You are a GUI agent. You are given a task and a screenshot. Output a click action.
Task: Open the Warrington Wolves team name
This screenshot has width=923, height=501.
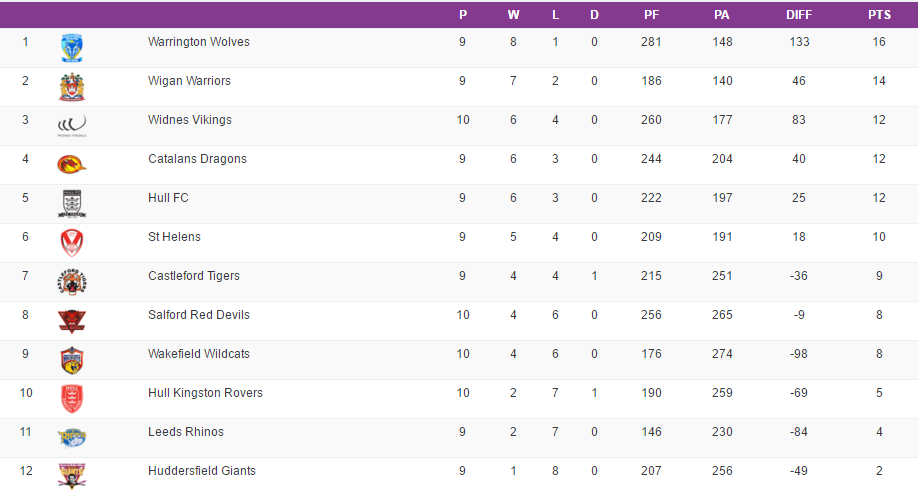(199, 42)
